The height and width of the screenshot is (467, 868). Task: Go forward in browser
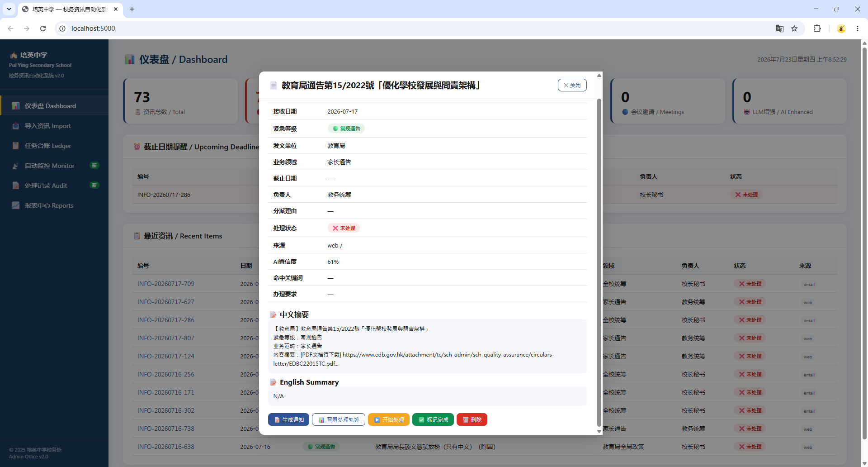tap(27, 29)
